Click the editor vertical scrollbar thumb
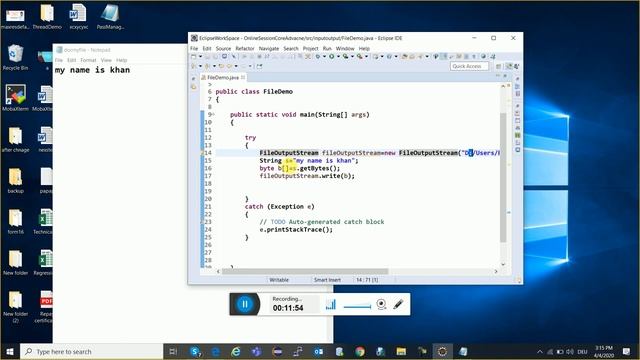The width and height of the screenshot is (640, 360). [503, 178]
